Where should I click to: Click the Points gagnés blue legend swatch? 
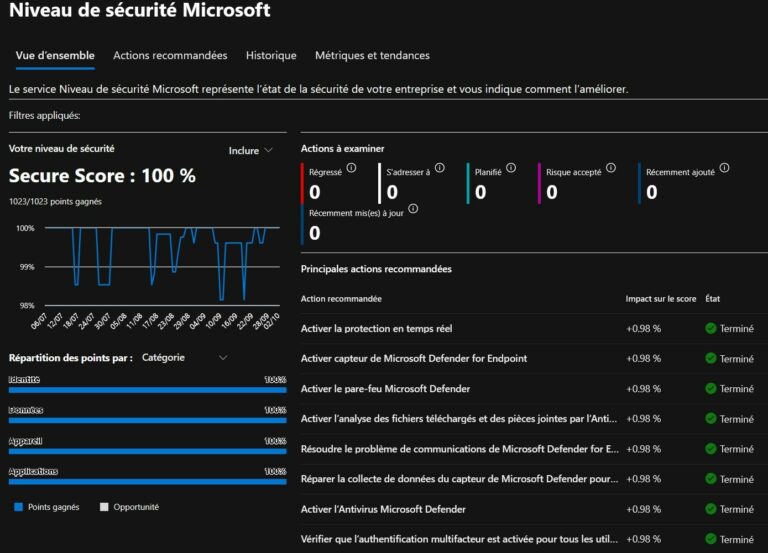coord(19,507)
